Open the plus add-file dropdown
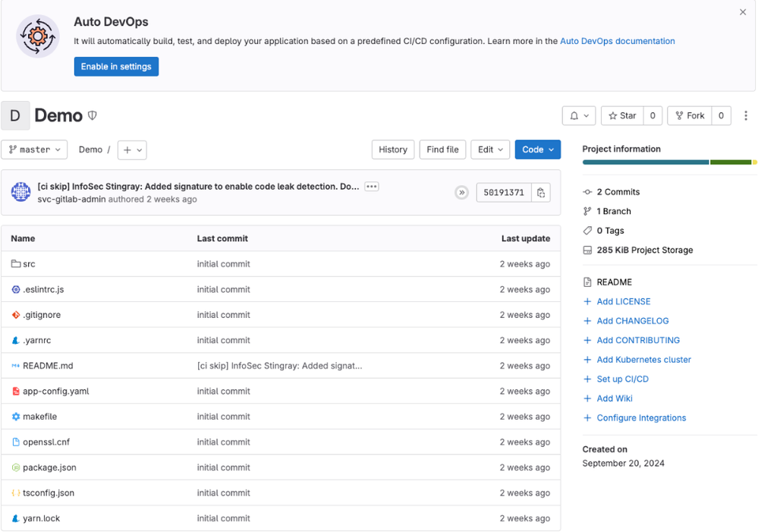 132,150
